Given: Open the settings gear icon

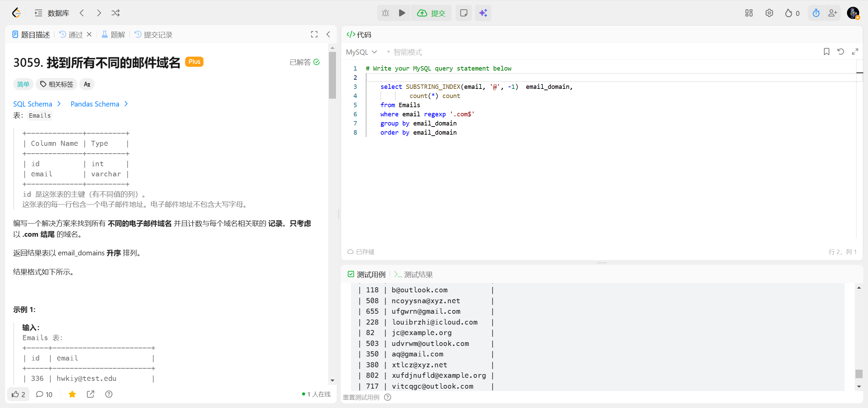Looking at the screenshot, I should (x=769, y=13).
